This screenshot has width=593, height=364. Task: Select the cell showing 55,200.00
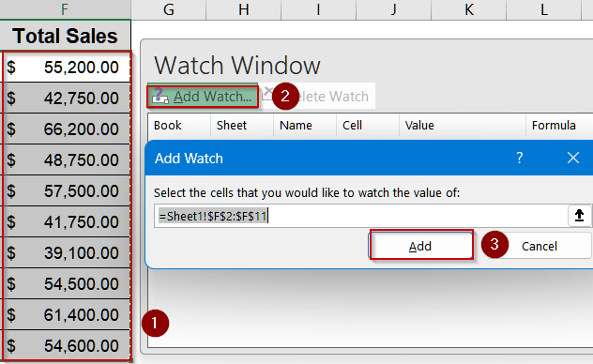pyautogui.click(x=66, y=68)
